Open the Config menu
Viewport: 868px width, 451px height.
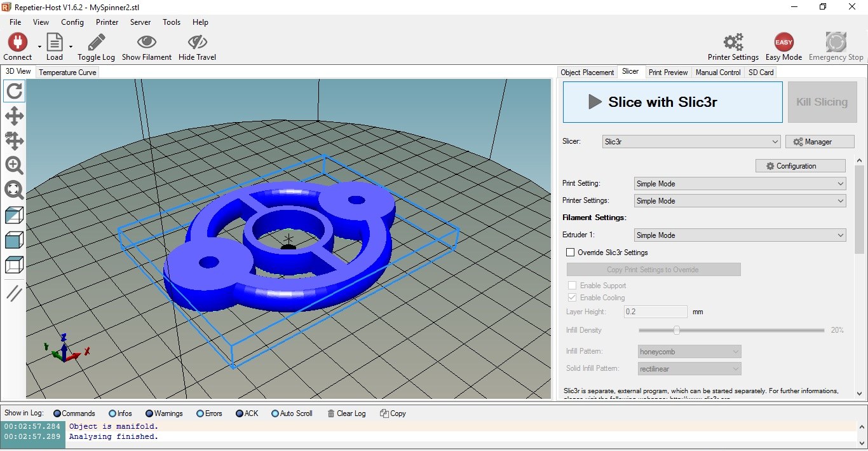click(x=72, y=22)
